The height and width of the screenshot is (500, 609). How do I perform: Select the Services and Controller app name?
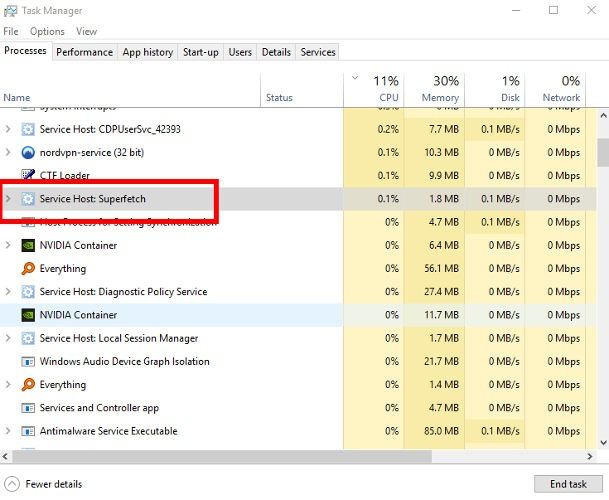point(99,408)
